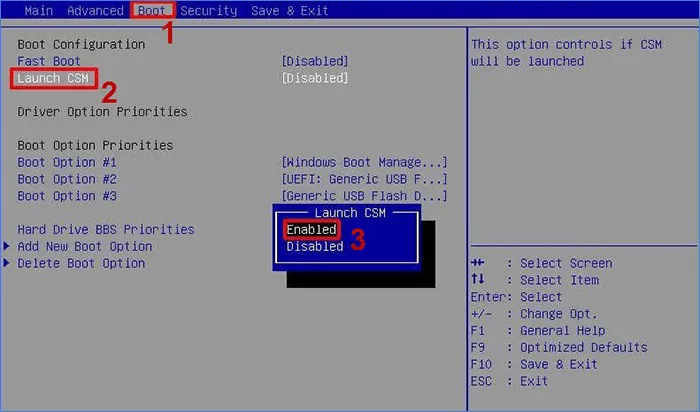The width and height of the screenshot is (700, 412).
Task: Click the arrow beside Add New Boot Option
Action: tap(6, 246)
